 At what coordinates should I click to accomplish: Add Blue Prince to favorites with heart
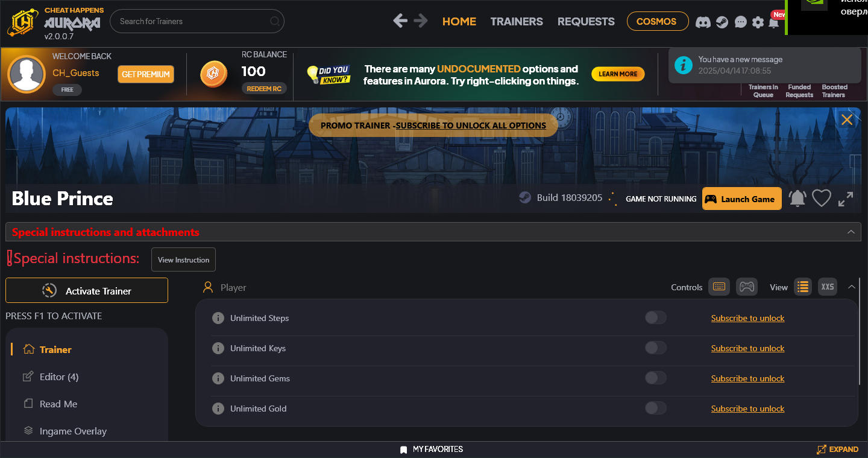pos(822,199)
